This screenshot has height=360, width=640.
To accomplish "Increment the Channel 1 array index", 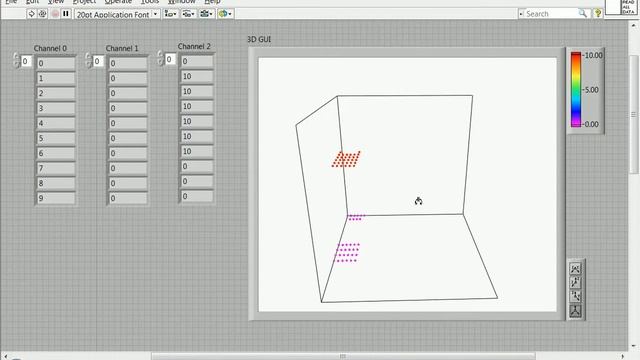I will tap(88, 57).
